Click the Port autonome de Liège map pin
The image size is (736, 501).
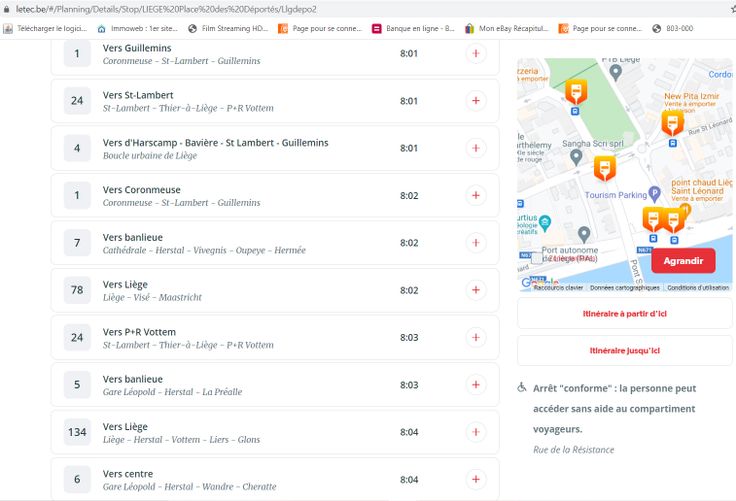pyautogui.click(x=584, y=234)
